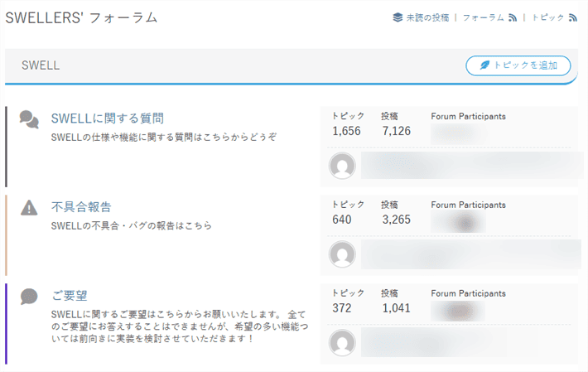Click the chat bubbles icon for SWELLに関する質問
588x372 pixels.
pyautogui.click(x=29, y=119)
